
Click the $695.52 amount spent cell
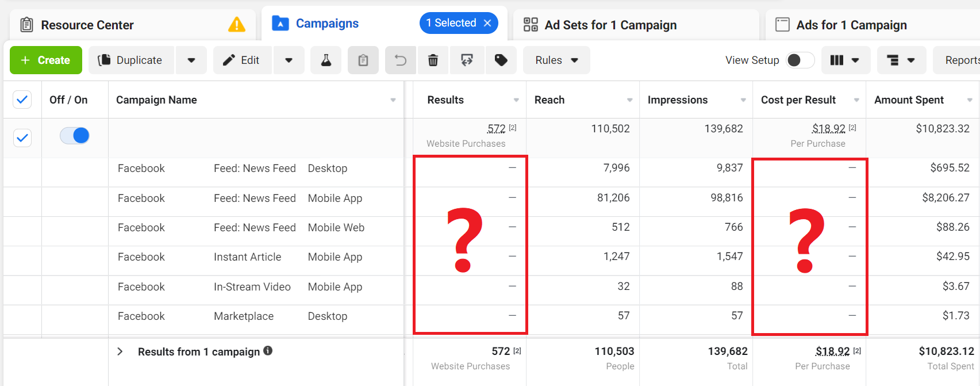(950, 168)
